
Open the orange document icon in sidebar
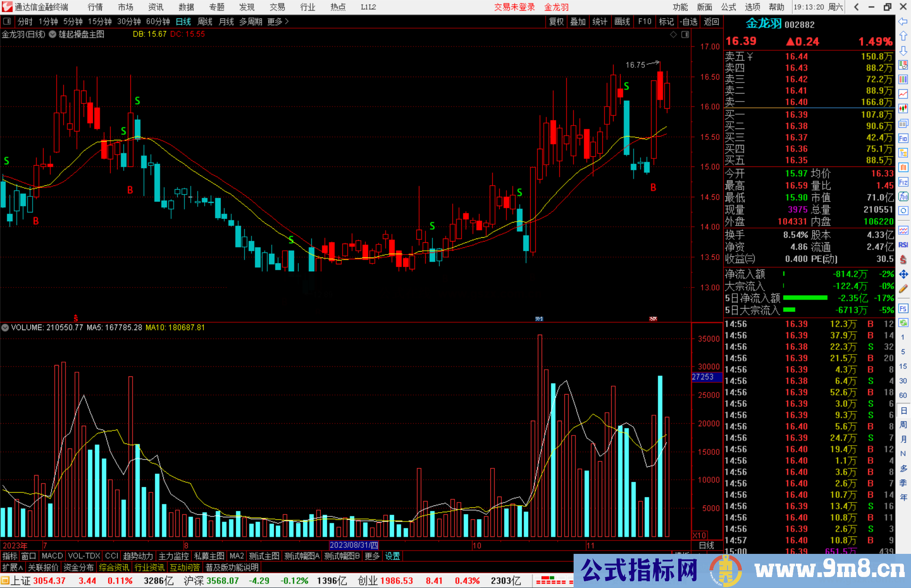(x=903, y=167)
